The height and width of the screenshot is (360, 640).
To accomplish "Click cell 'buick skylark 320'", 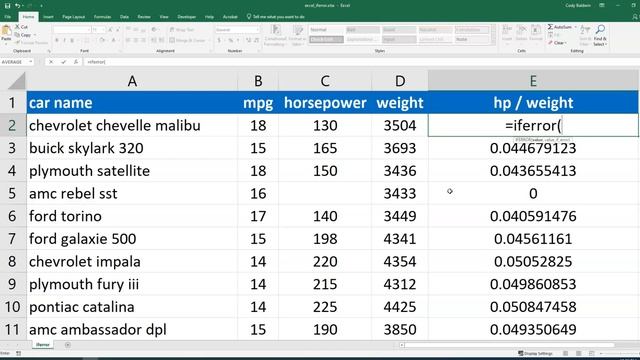I will [132, 148].
